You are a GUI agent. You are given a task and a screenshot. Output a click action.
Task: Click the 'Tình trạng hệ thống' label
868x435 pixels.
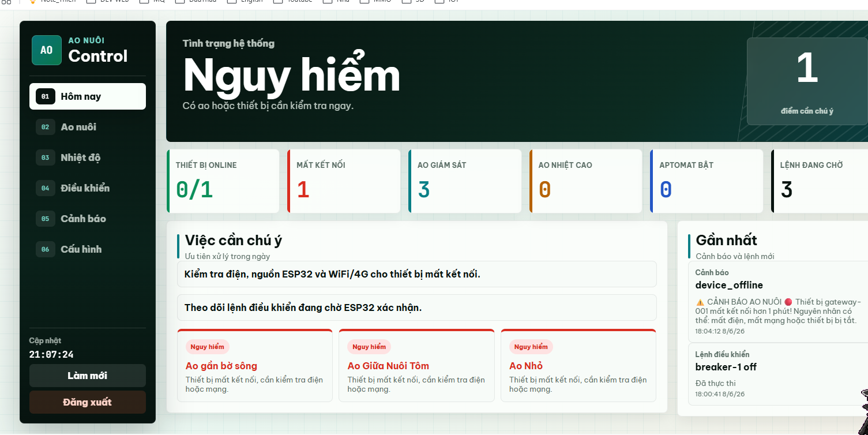click(228, 43)
